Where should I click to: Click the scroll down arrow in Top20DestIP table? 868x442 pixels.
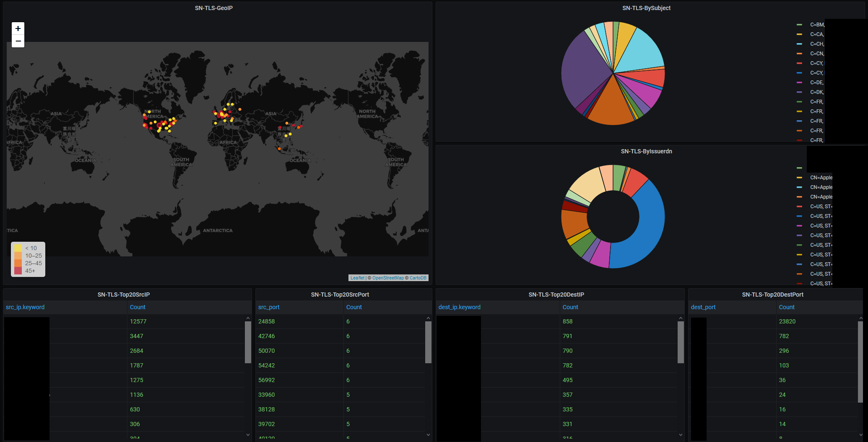pos(681,434)
